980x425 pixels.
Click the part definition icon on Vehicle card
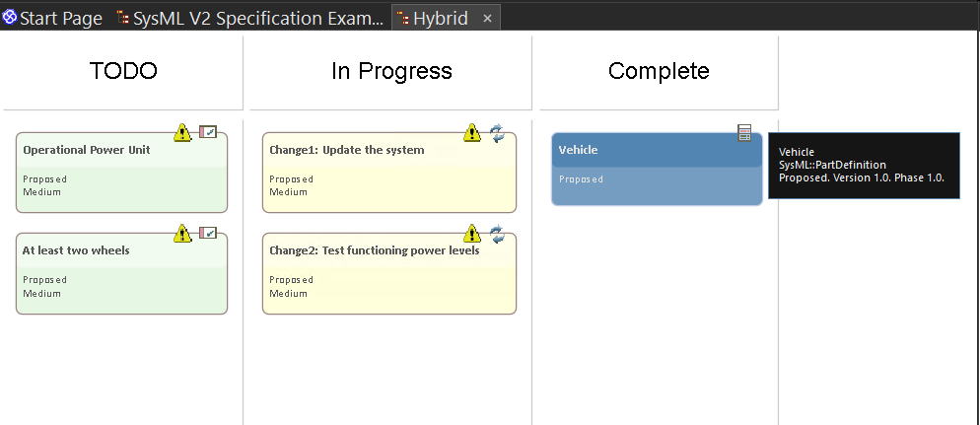pyautogui.click(x=745, y=133)
